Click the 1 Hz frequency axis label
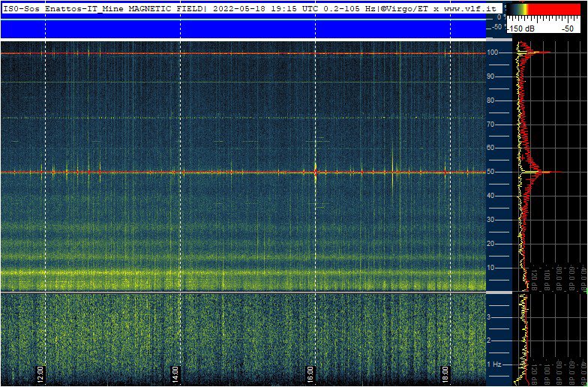This screenshot has height=387, width=588. (x=494, y=364)
